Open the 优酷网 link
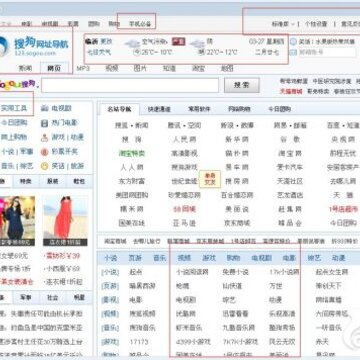 coord(186,314)
